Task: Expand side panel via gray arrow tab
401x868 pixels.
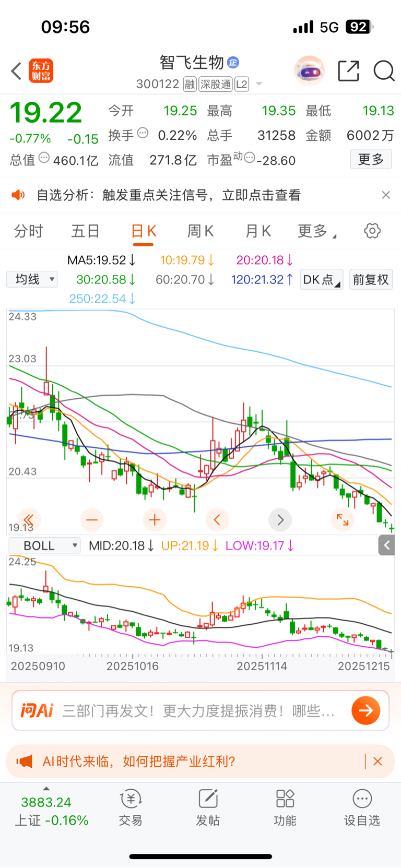Action: point(386,545)
